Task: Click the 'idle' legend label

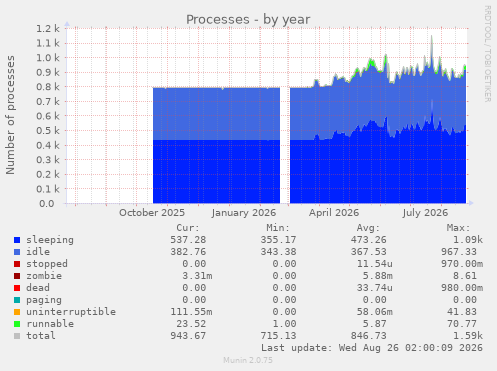Action: [x=38, y=252]
